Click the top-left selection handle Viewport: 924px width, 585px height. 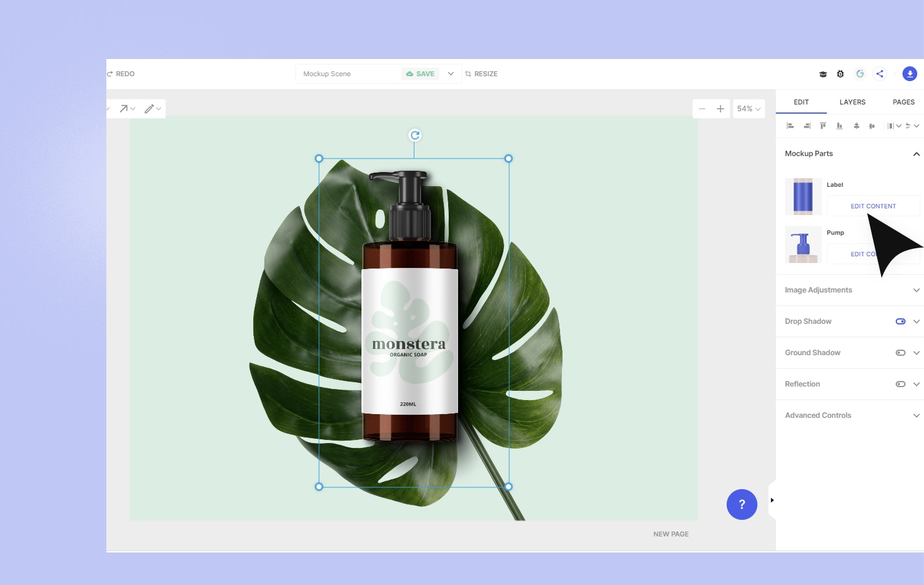(x=319, y=159)
